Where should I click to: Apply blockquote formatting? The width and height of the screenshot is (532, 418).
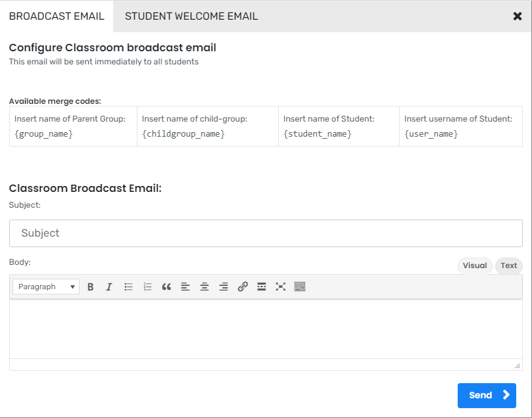click(x=166, y=287)
